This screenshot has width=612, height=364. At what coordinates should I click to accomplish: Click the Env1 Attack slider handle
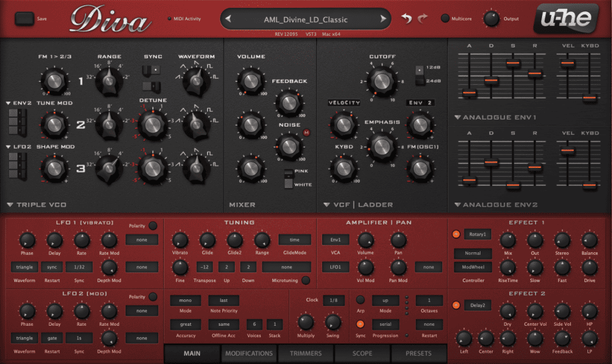pyautogui.click(x=469, y=93)
